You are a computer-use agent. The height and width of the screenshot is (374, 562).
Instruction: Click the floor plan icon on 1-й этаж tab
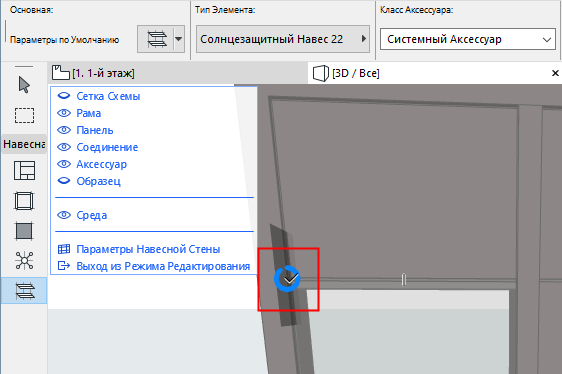pos(61,73)
